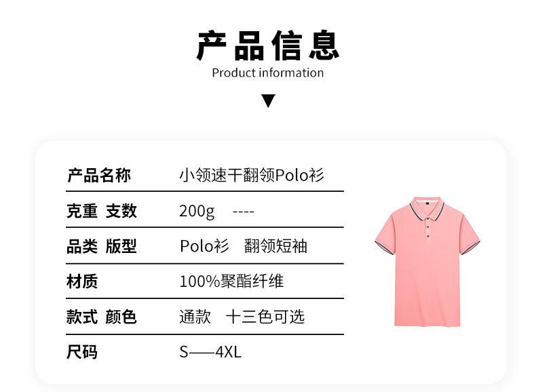This screenshot has height=392, width=536.
Task: Click the 通款 style value
Action: (x=195, y=317)
